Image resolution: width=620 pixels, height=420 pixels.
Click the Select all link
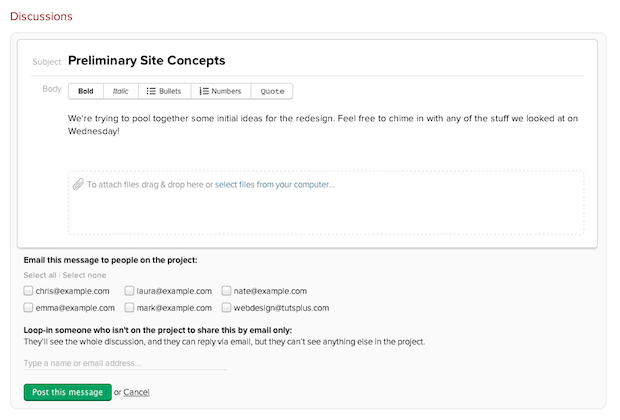40,275
